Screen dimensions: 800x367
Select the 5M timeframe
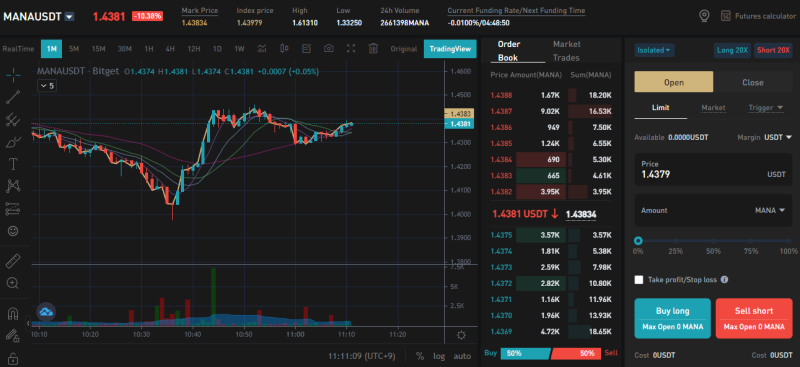74,49
